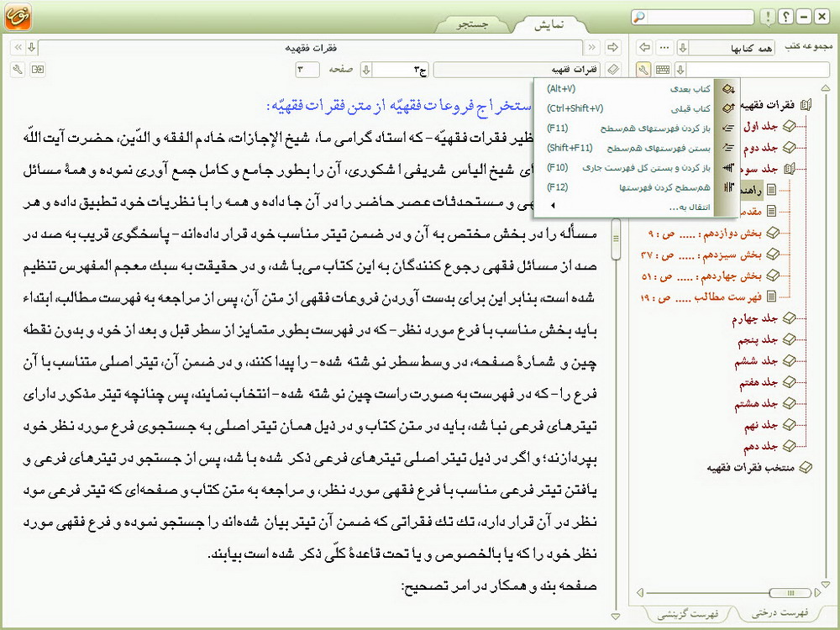Click the tree panel scroll-down arrow

(x=826, y=584)
